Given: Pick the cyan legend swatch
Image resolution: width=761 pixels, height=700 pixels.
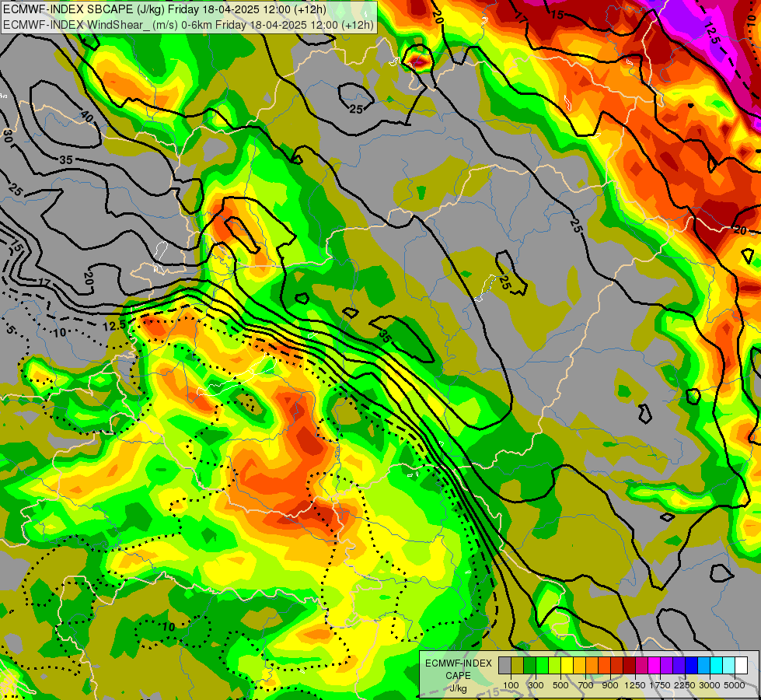Looking at the screenshot, I should [x=716, y=666].
